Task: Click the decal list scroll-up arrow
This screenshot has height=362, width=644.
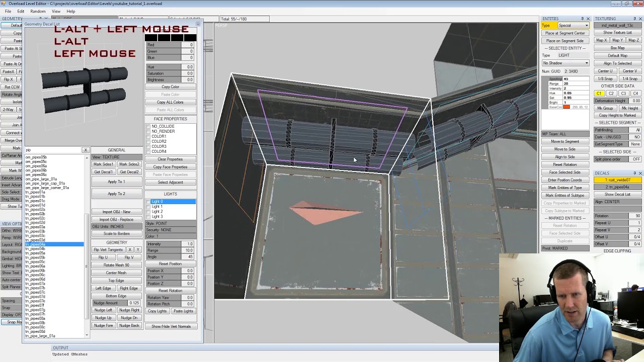Action: click(x=87, y=158)
